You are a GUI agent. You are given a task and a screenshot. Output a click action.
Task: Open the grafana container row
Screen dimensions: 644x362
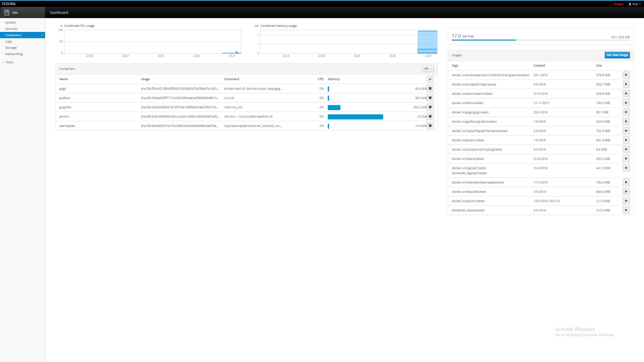pyautogui.click(x=65, y=98)
